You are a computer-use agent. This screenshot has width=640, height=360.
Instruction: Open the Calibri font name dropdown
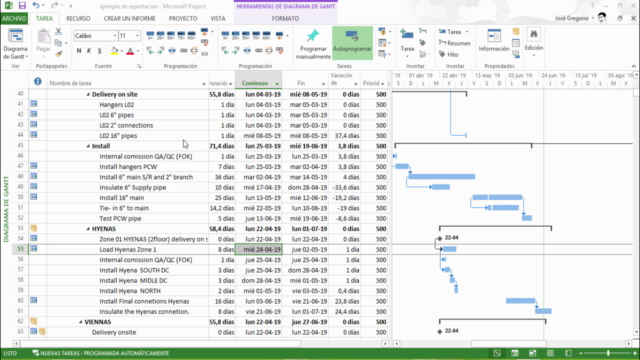coord(115,36)
